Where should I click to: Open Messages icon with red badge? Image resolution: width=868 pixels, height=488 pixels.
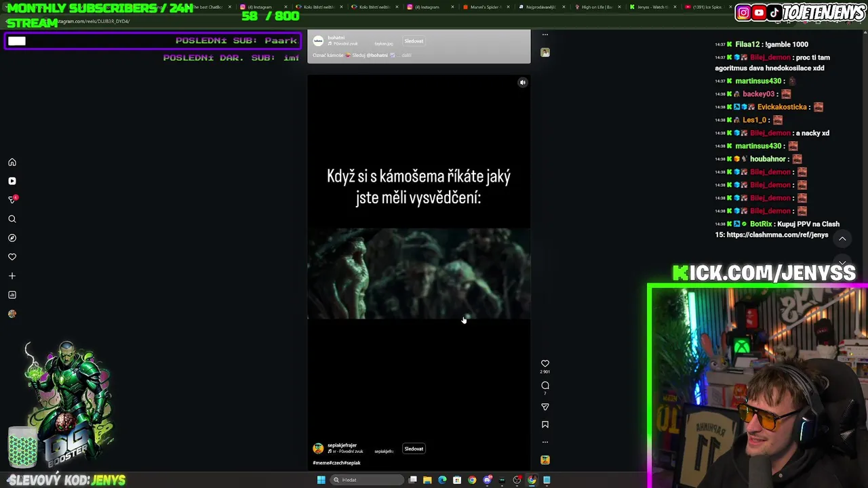click(12, 200)
